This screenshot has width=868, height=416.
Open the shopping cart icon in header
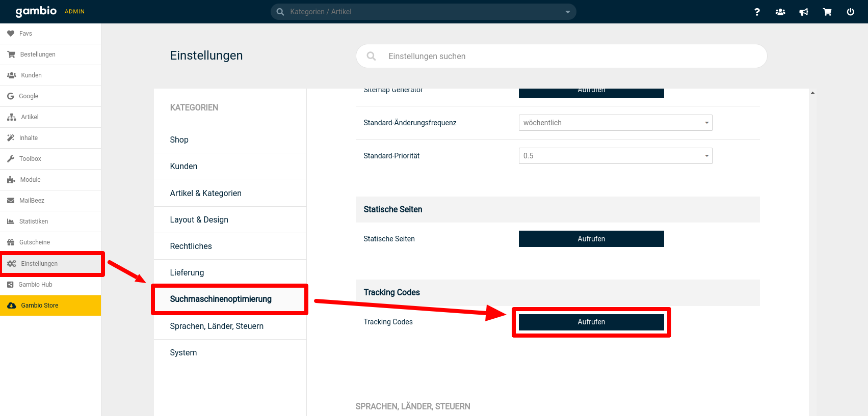click(x=827, y=12)
